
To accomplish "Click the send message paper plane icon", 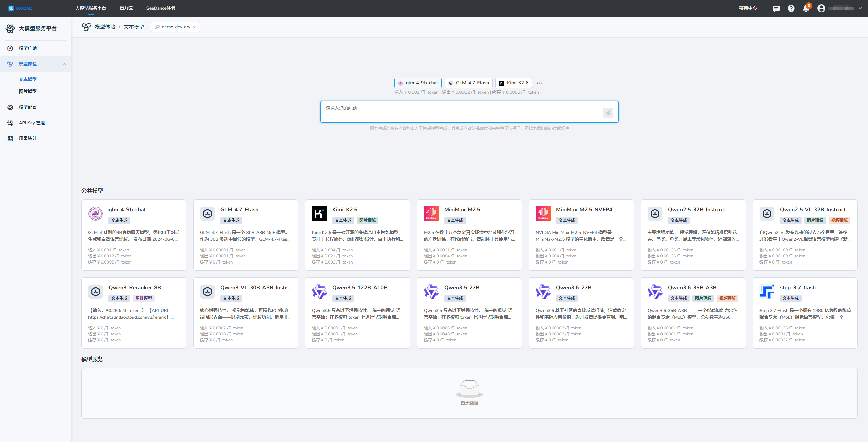I will coord(608,113).
